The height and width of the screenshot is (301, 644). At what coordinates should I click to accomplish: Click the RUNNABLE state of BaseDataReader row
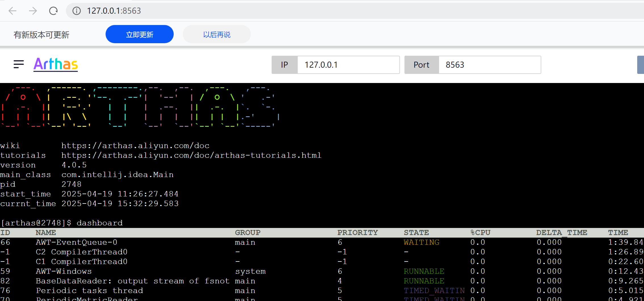[424, 281]
